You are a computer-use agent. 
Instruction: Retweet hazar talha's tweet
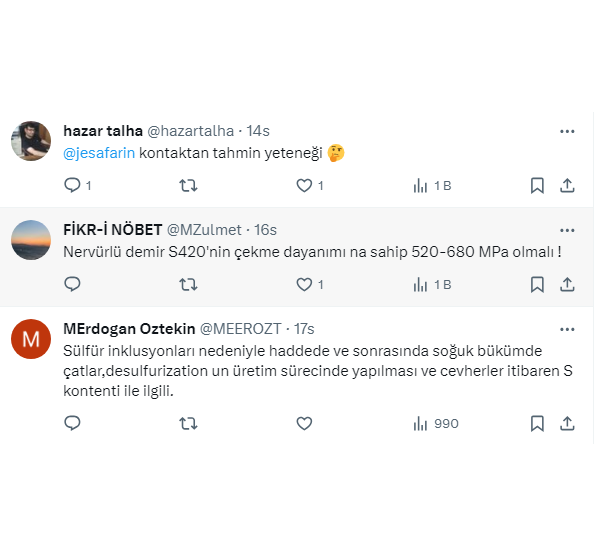pyautogui.click(x=187, y=185)
